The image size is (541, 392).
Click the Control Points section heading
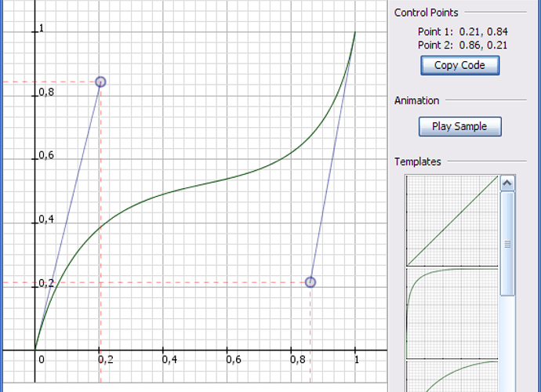pos(426,13)
